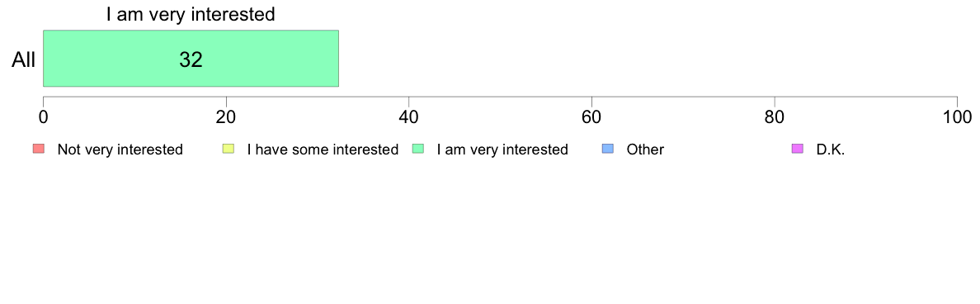The image size is (980, 304).
Task: Click the 60 axis tick label
Action: pos(591,117)
